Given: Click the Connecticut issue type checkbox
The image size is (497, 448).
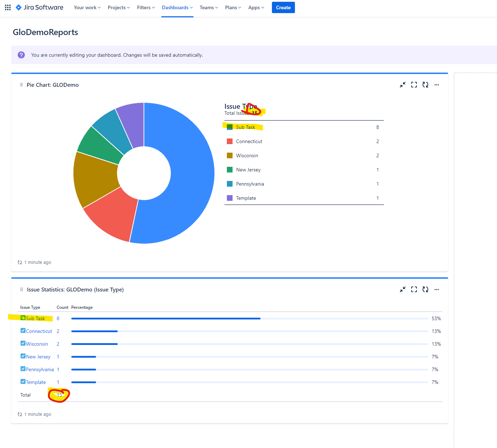Looking at the screenshot, I should (x=23, y=330).
